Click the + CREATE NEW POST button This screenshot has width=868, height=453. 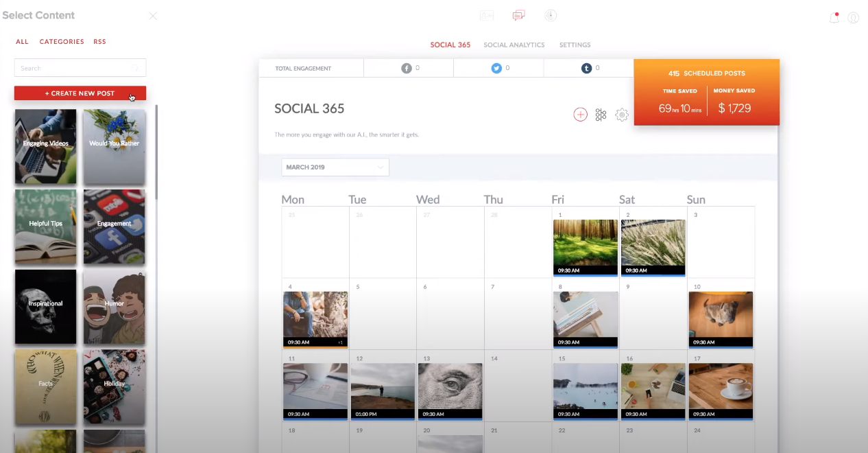click(80, 93)
